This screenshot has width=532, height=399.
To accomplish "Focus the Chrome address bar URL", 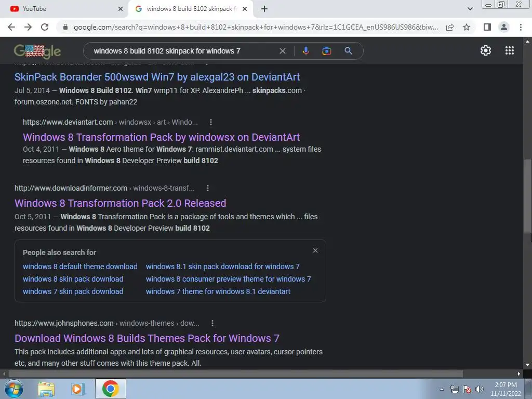I will [x=256, y=27].
